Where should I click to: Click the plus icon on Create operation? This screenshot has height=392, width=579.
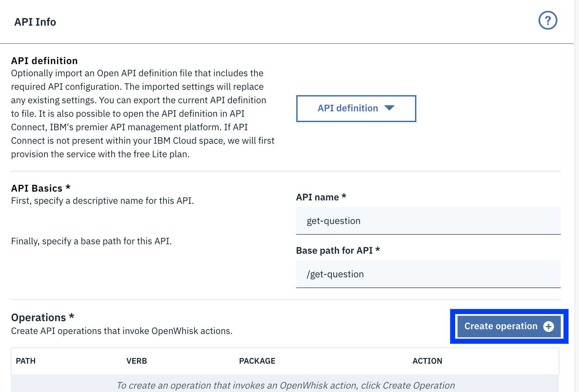(549, 327)
